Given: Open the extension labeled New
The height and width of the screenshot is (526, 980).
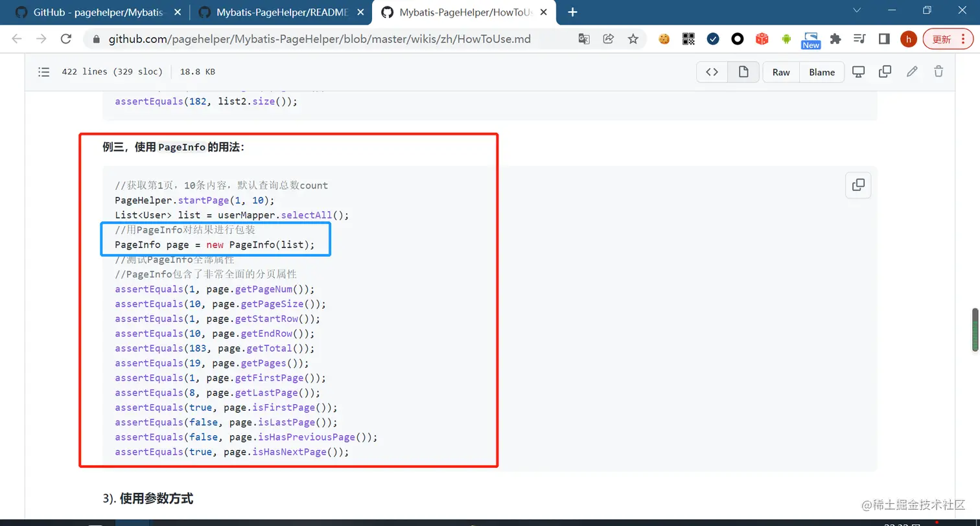Looking at the screenshot, I should tap(811, 40).
